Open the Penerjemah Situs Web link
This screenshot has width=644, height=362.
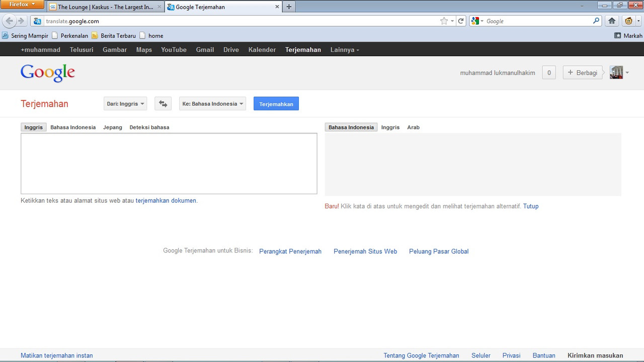[365, 251]
